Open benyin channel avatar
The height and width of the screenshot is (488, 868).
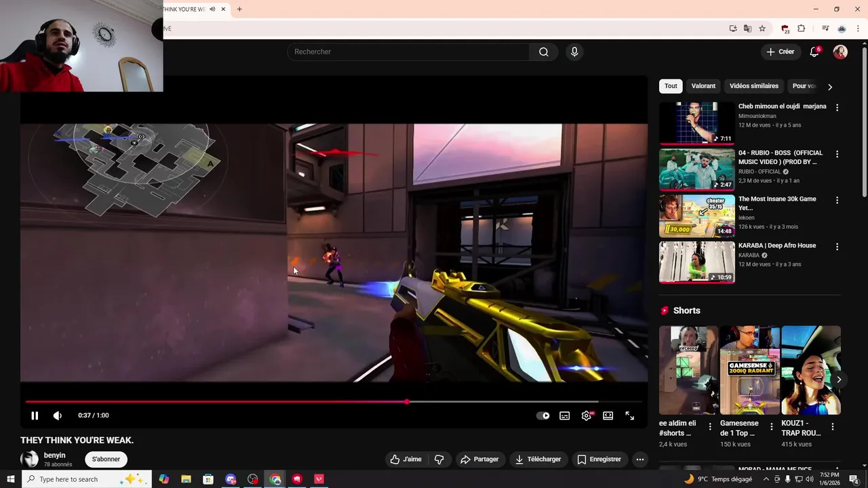(29, 460)
